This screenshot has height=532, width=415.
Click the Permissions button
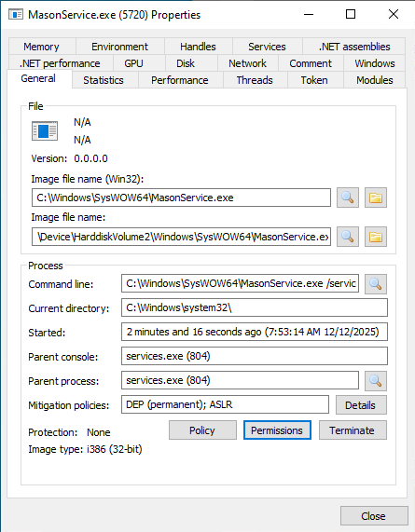coord(277,430)
